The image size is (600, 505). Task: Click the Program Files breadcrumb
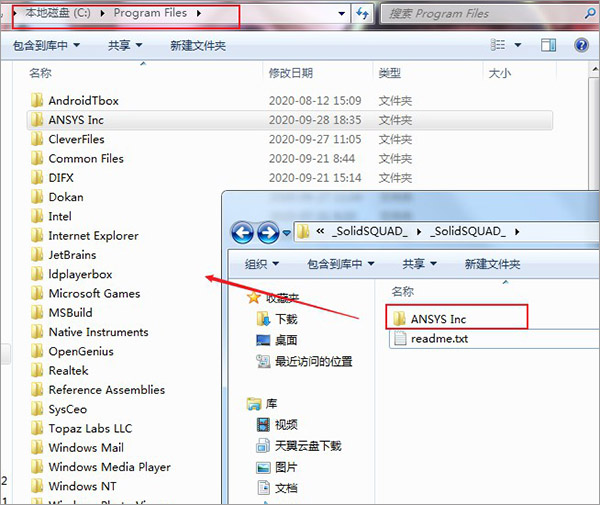pos(150,13)
